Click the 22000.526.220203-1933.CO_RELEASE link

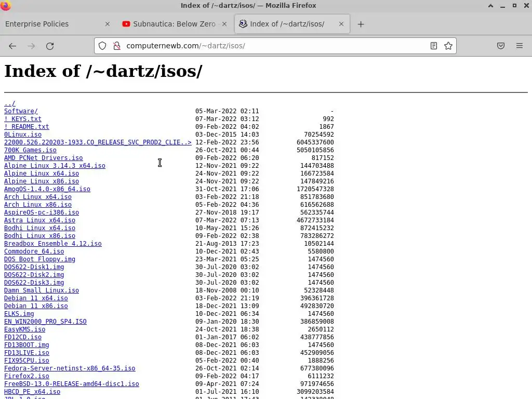click(98, 142)
